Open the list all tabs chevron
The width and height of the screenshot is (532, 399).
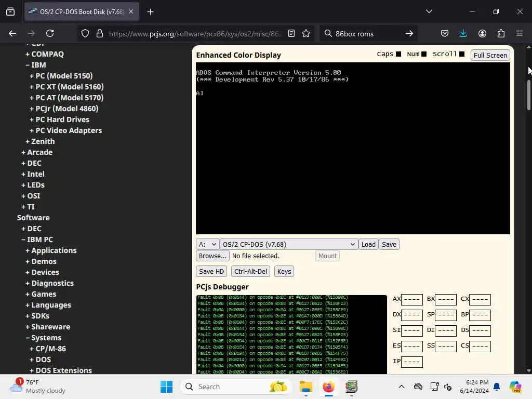click(429, 11)
